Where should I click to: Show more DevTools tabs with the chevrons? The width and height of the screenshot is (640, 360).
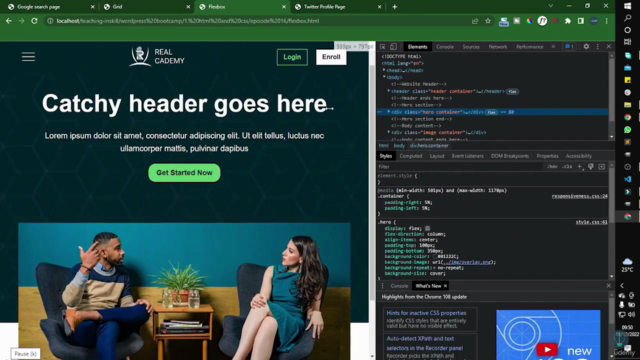point(553,47)
